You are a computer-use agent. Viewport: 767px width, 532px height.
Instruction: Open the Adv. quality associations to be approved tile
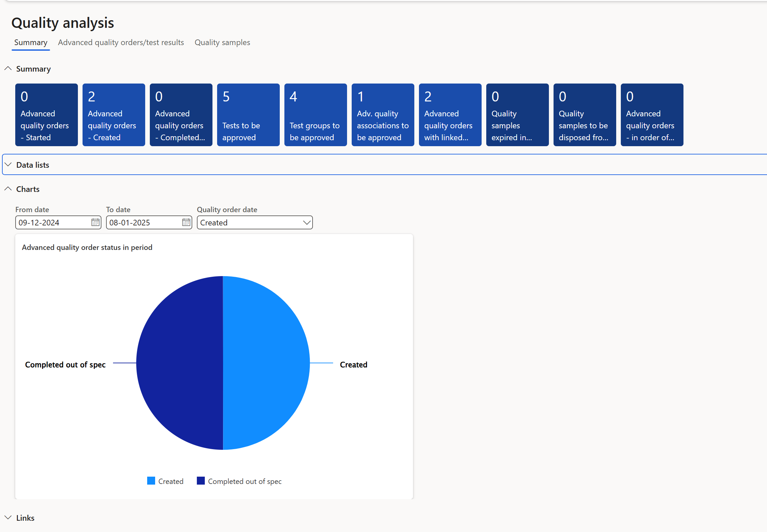[382, 115]
